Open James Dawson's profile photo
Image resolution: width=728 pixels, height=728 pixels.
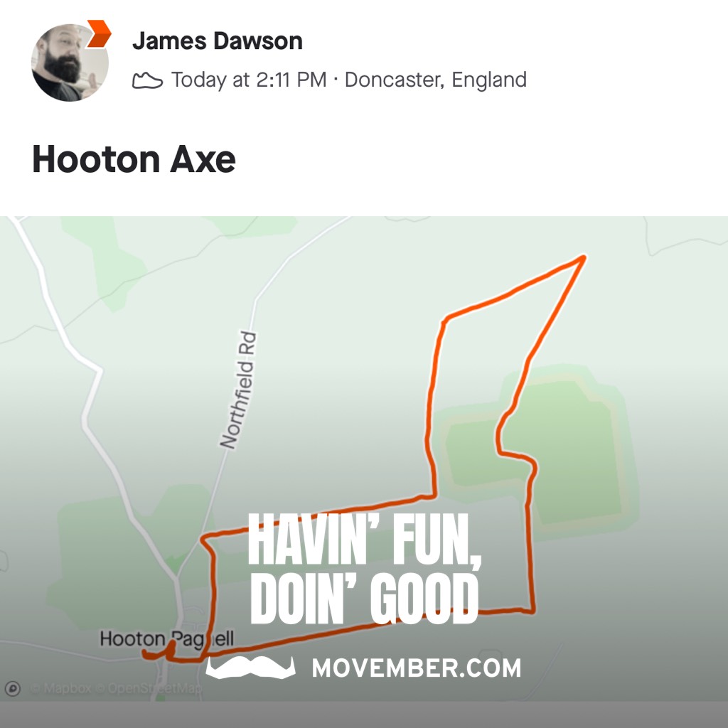point(70,63)
